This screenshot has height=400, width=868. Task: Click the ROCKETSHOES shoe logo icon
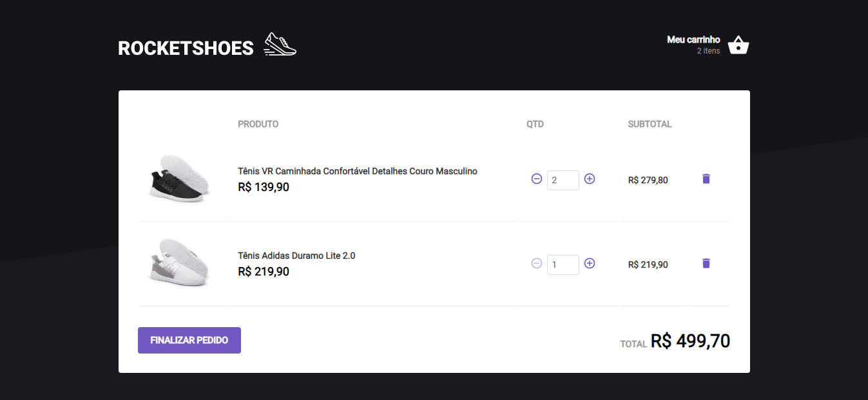pyautogui.click(x=280, y=44)
